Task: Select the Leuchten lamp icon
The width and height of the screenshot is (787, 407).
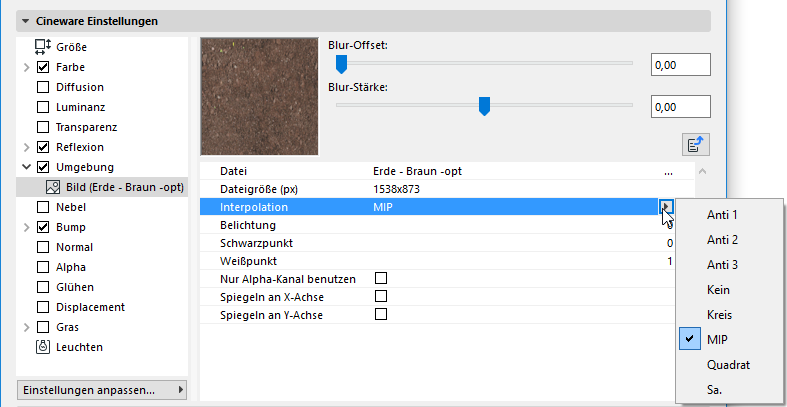Action: point(43,347)
